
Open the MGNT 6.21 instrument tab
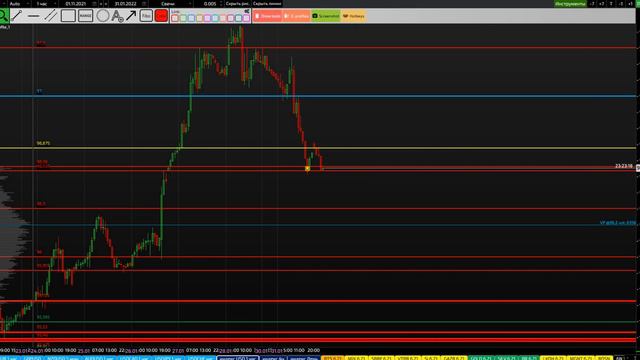(581, 358)
